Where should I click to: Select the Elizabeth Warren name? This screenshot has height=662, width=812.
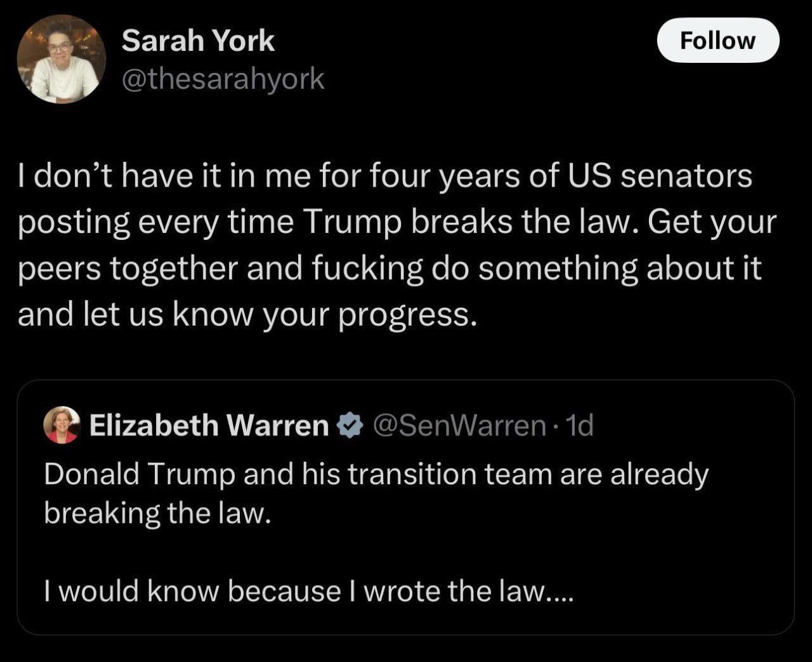click(209, 425)
